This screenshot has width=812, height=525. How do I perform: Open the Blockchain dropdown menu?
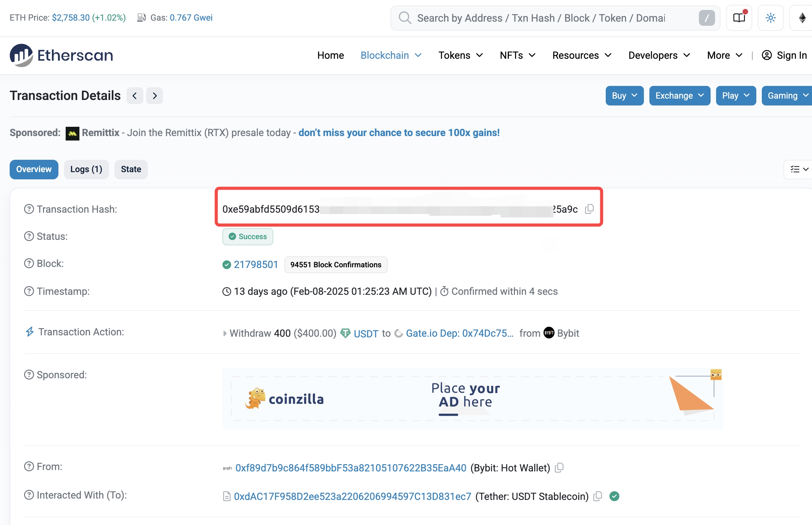(x=391, y=55)
